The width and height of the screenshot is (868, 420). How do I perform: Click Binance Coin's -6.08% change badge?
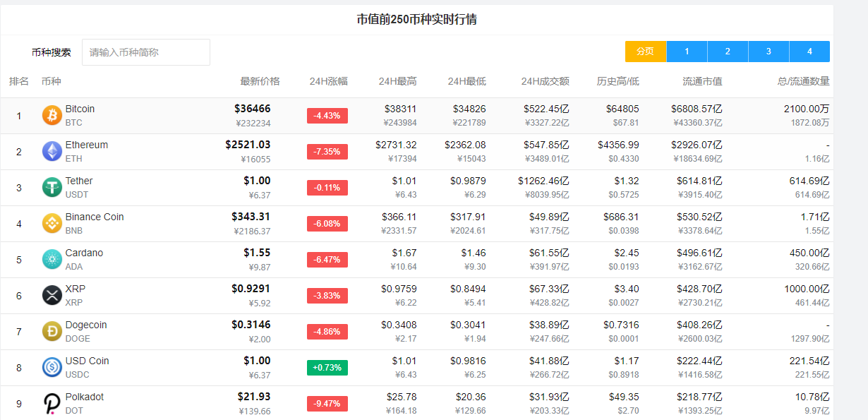(x=327, y=224)
